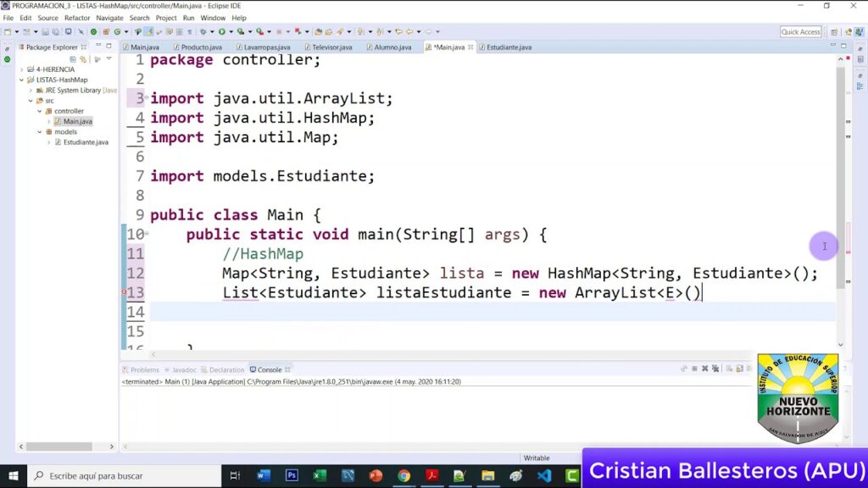Click the New file toolbar icon
The height and width of the screenshot is (488, 868).
point(7,31)
